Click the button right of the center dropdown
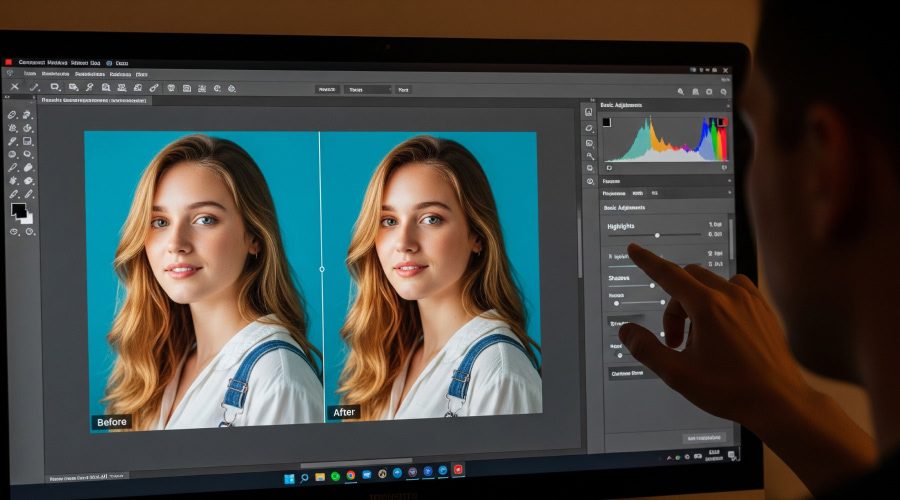Image resolution: width=900 pixels, height=500 pixels. pyautogui.click(x=404, y=90)
